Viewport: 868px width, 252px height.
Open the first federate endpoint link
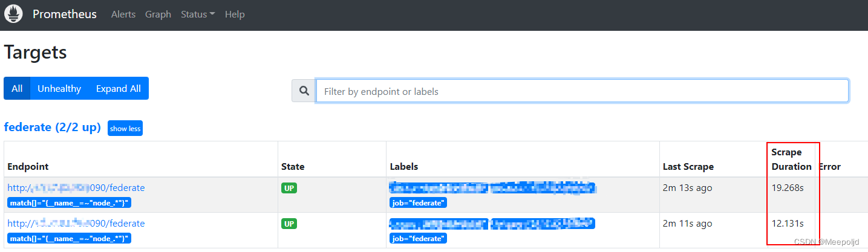click(x=76, y=188)
